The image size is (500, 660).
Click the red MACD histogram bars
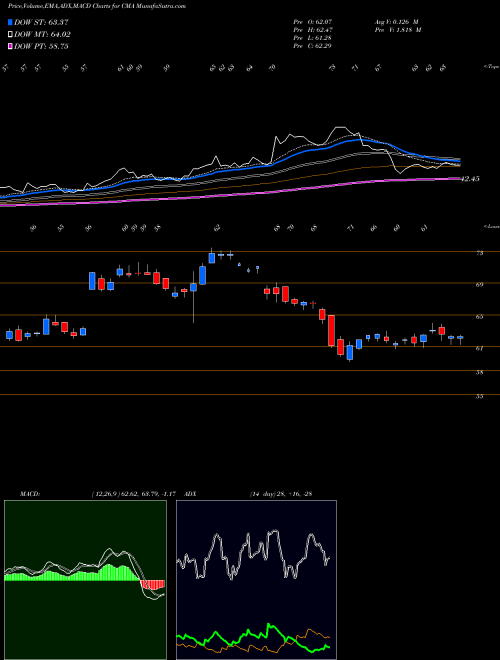(152, 585)
